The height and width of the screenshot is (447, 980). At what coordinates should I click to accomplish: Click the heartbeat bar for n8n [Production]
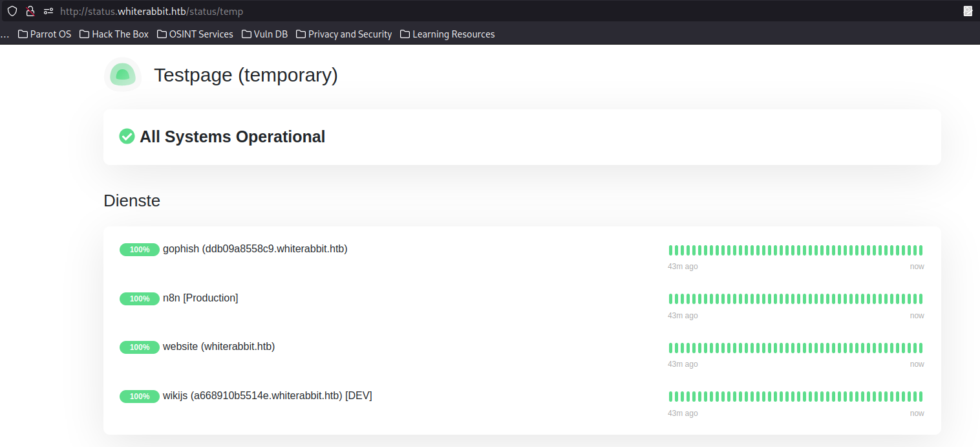[x=795, y=299]
